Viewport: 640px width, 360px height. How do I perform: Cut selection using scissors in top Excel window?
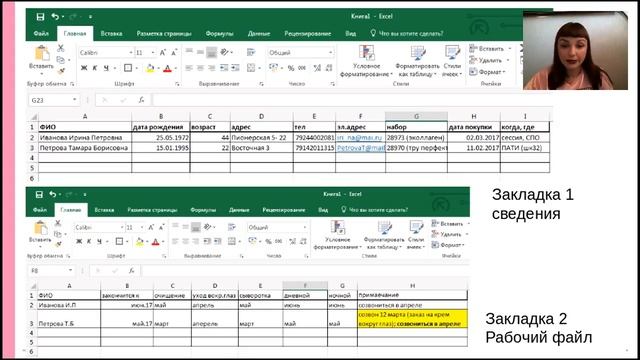(x=60, y=48)
